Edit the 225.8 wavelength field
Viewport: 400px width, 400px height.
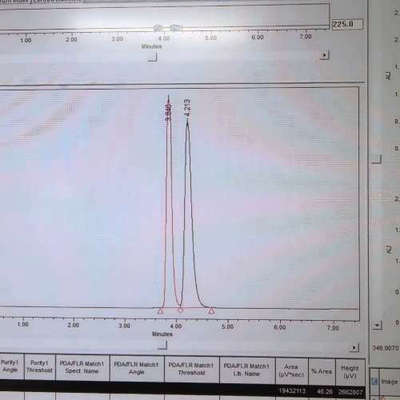coord(347,25)
